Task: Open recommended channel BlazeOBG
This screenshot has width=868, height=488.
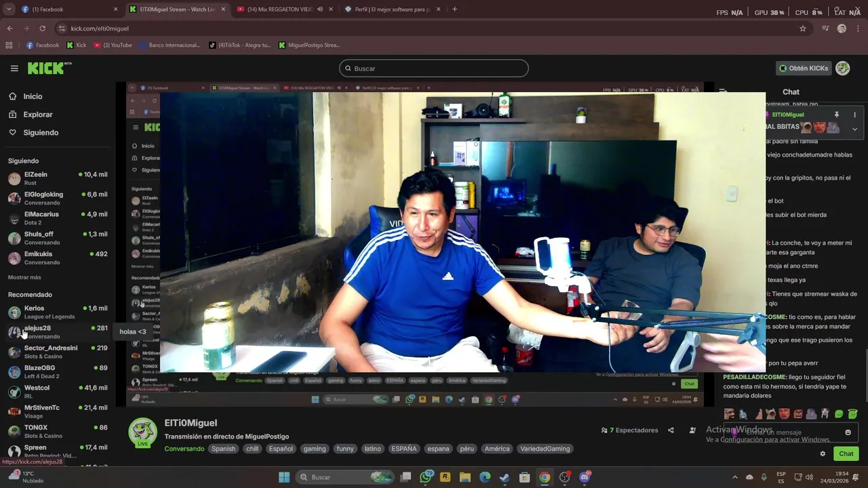Action: [58, 371]
